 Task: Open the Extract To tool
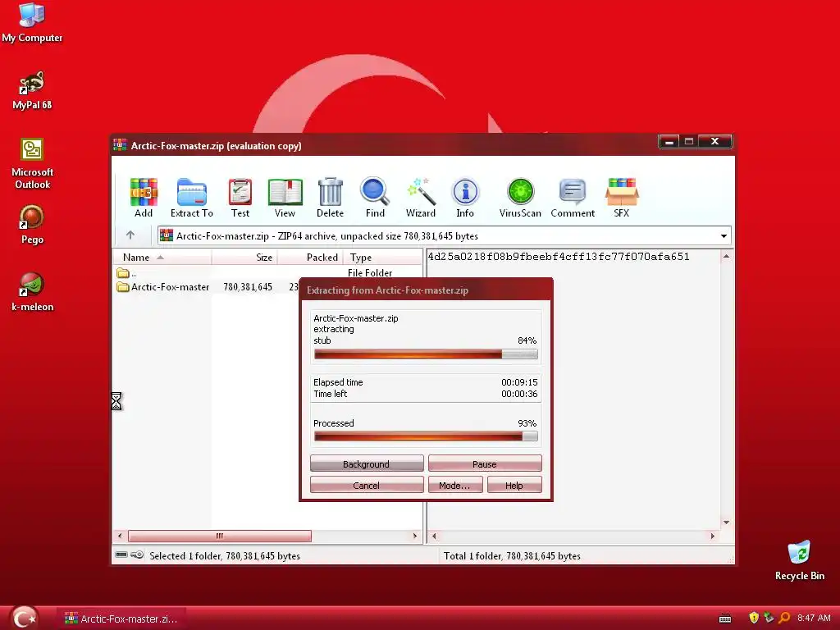192,198
